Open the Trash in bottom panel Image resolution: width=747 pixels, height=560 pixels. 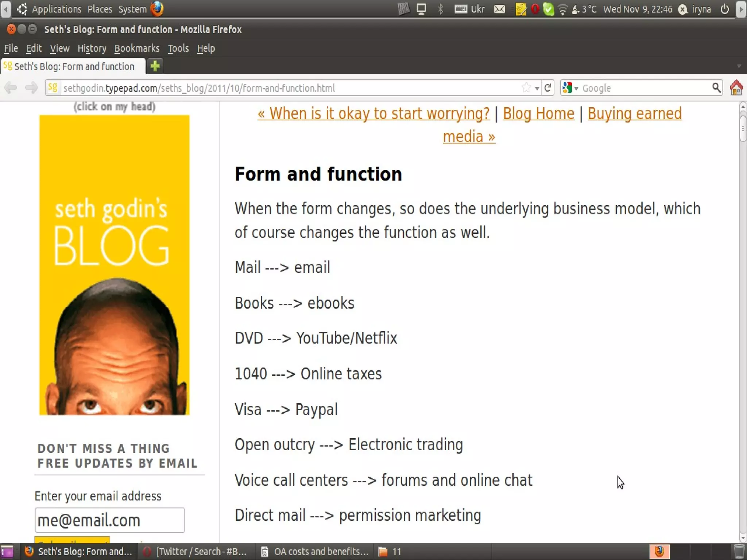(x=739, y=551)
